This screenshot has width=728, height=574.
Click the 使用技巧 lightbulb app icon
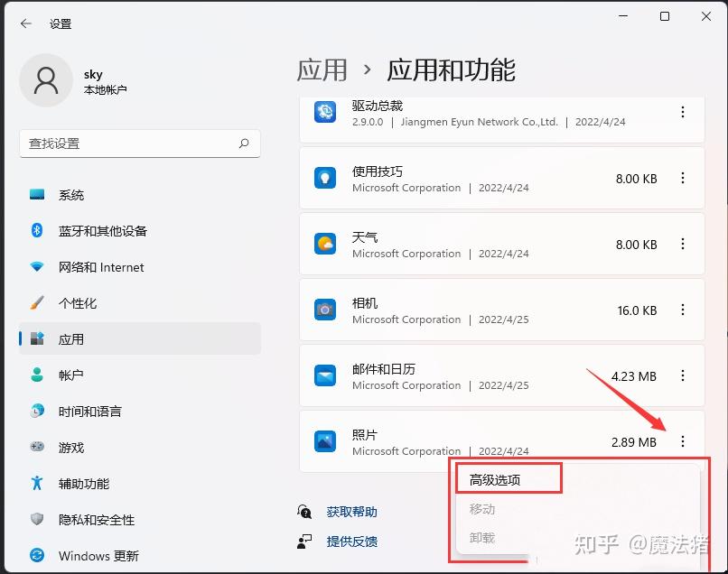click(x=325, y=178)
